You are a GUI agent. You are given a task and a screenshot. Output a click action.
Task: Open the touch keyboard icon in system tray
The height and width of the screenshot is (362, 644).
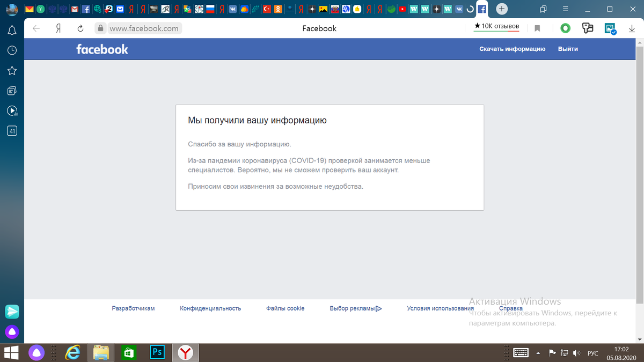click(521, 352)
